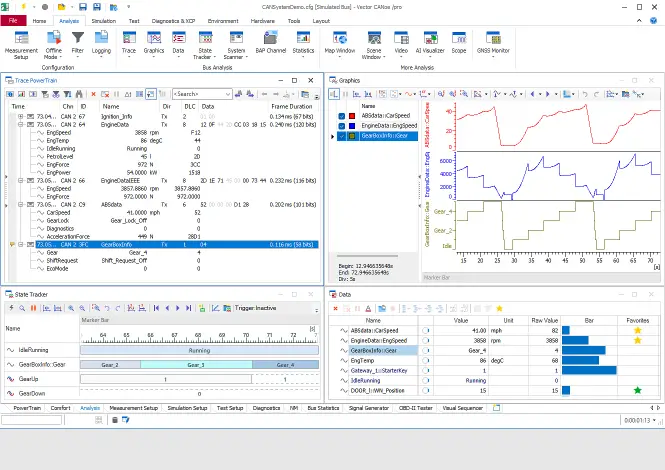This screenshot has height=470, width=665.
Task: Toggle the EngineData::EngSpeed checkbox in Graphics
Action: [341, 126]
